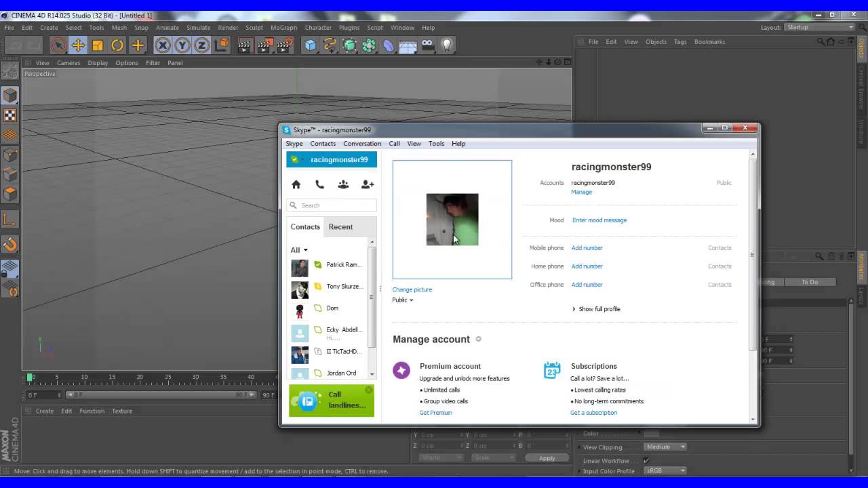Click the Get a subscription link
Image resolution: width=868 pixels, height=488 pixels.
pos(593,413)
